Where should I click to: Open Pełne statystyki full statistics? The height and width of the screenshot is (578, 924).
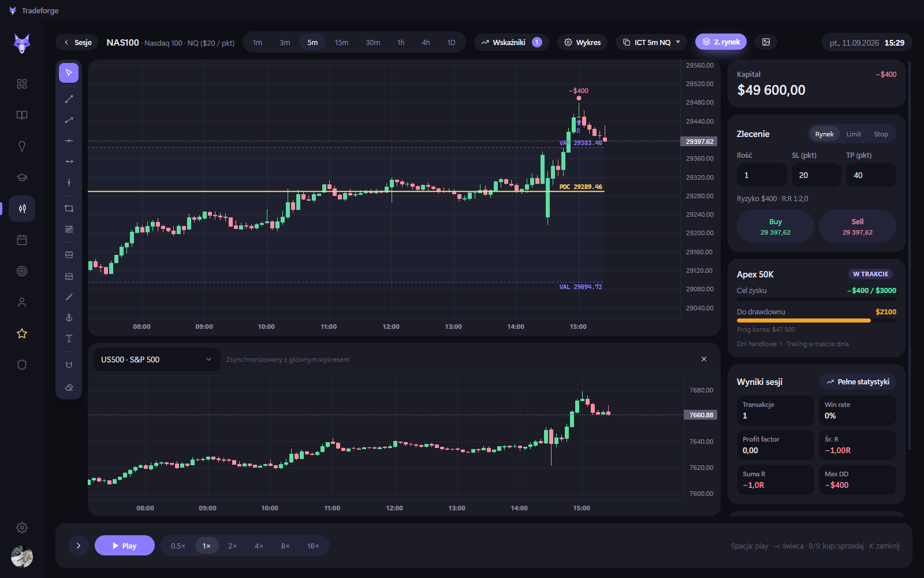tap(858, 381)
